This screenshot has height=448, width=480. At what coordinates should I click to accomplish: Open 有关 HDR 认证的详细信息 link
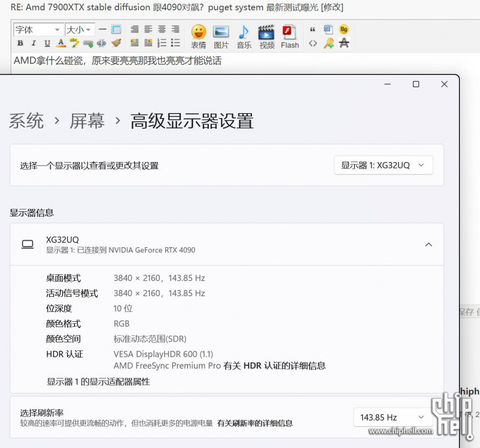tap(275, 366)
